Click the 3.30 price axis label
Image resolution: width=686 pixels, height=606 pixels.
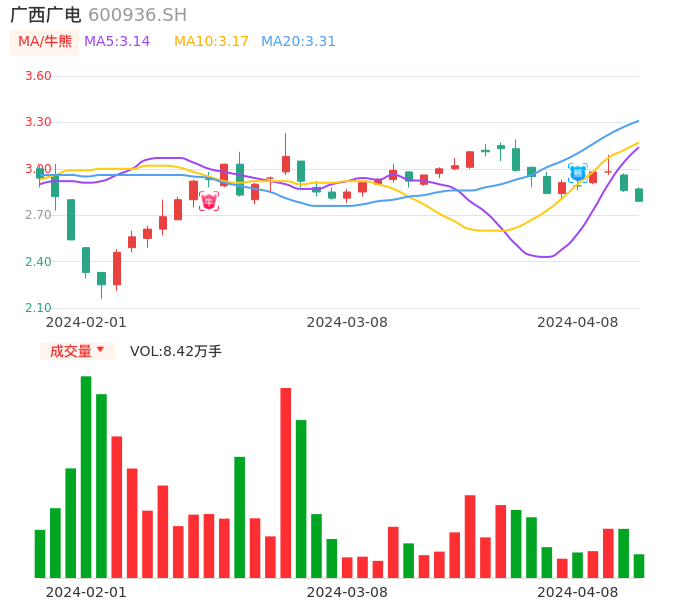[x=38, y=122]
